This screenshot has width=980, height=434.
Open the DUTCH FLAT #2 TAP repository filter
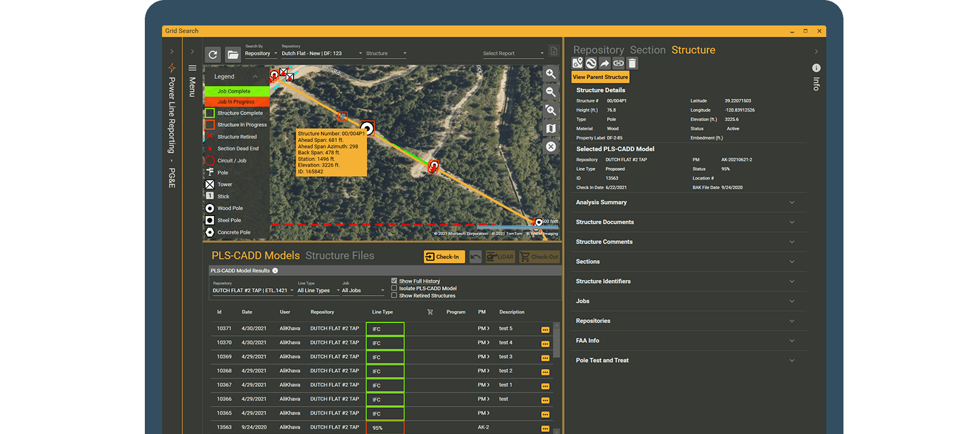(253, 291)
